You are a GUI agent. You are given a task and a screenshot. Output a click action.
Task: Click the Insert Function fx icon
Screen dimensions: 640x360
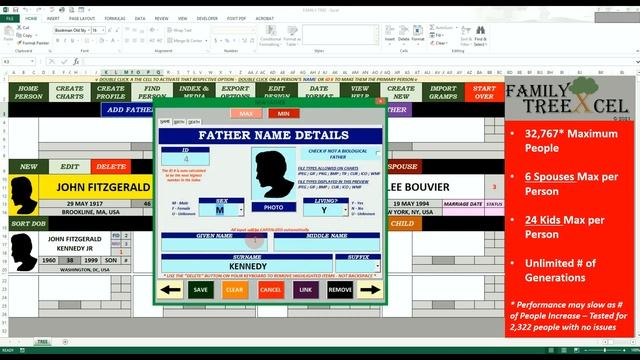76,62
